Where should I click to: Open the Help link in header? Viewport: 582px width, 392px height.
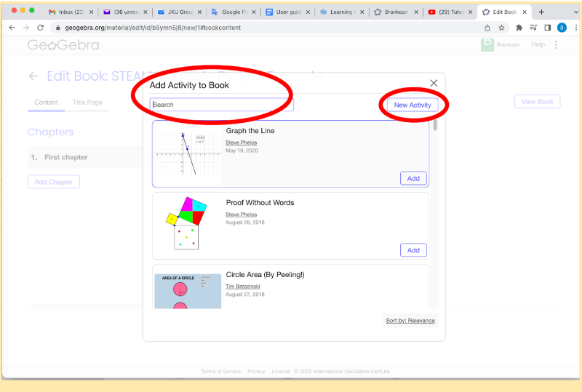point(538,44)
